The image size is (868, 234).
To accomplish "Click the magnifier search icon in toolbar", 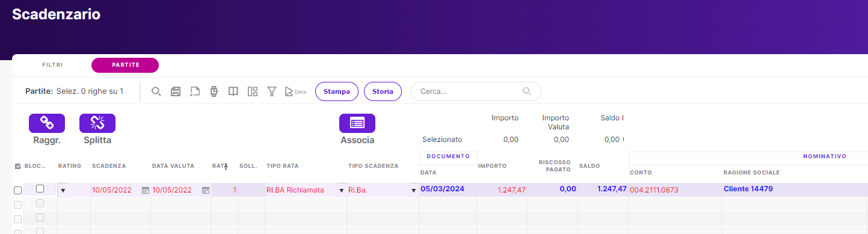I will pyautogui.click(x=156, y=91).
